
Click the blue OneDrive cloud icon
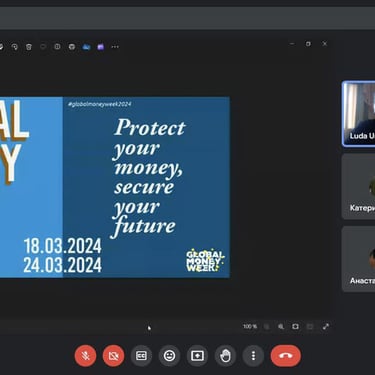point(86,47)
